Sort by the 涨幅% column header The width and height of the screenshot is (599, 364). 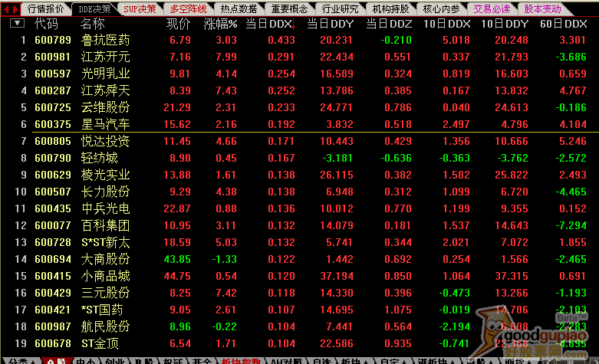[220, 24]
